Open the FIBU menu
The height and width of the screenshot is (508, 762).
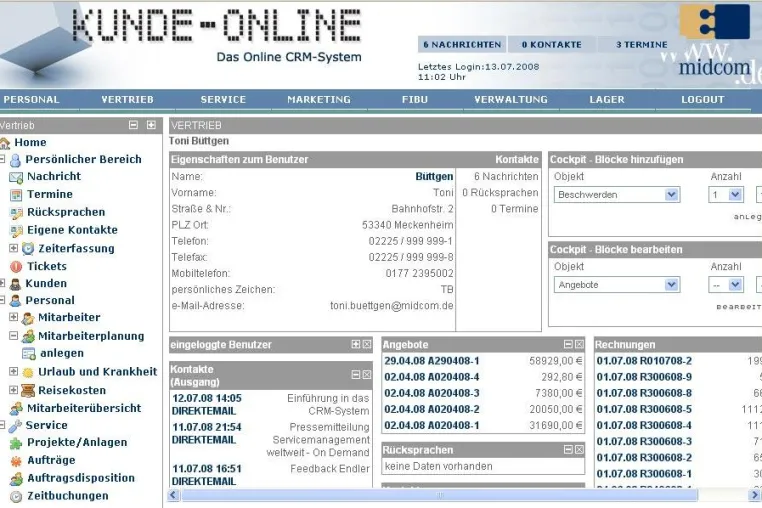coord(415,100)
